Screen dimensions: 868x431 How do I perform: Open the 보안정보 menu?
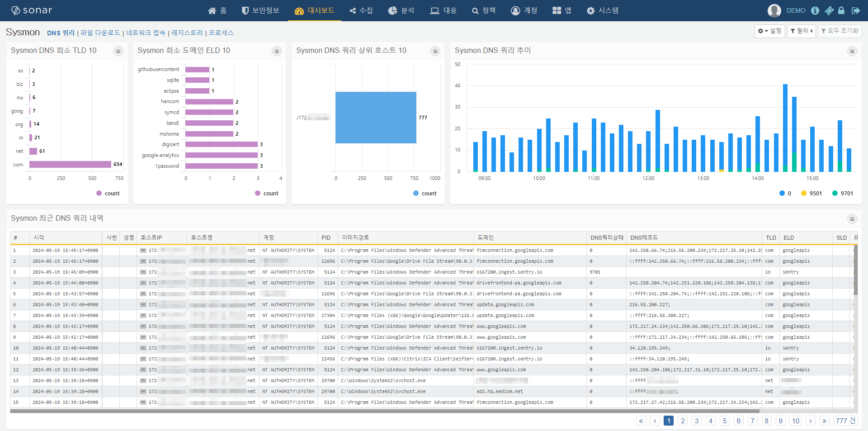coord(260,10)
